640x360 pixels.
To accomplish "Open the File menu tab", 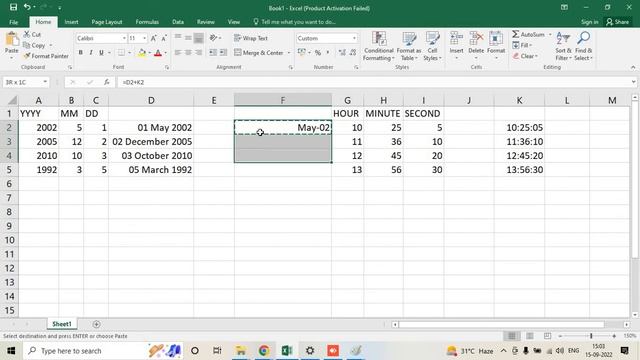I will coord(13,22).
